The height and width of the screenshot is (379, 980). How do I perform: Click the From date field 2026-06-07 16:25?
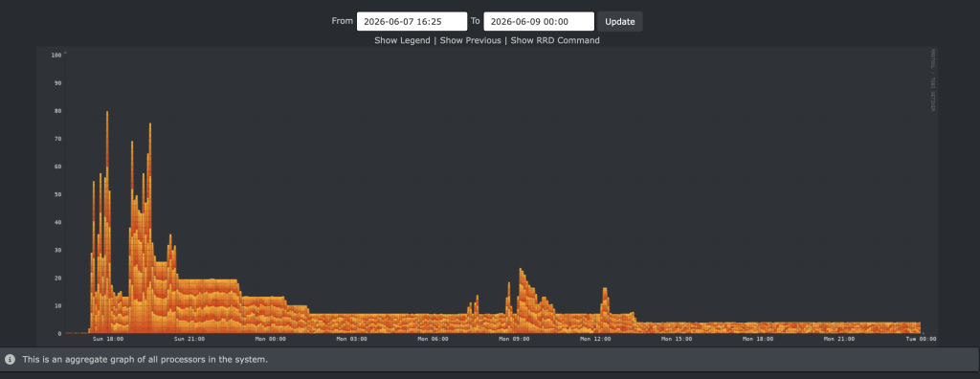tap(412, 21)
